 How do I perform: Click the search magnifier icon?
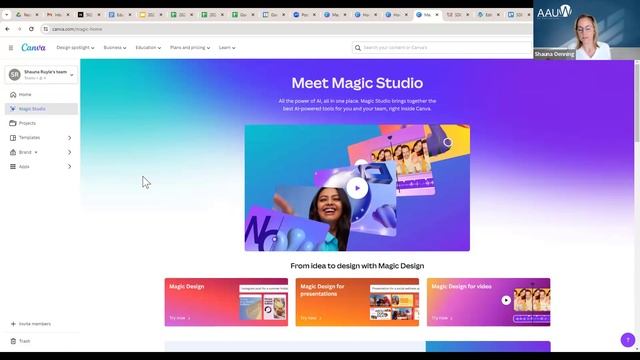(358, 48)
